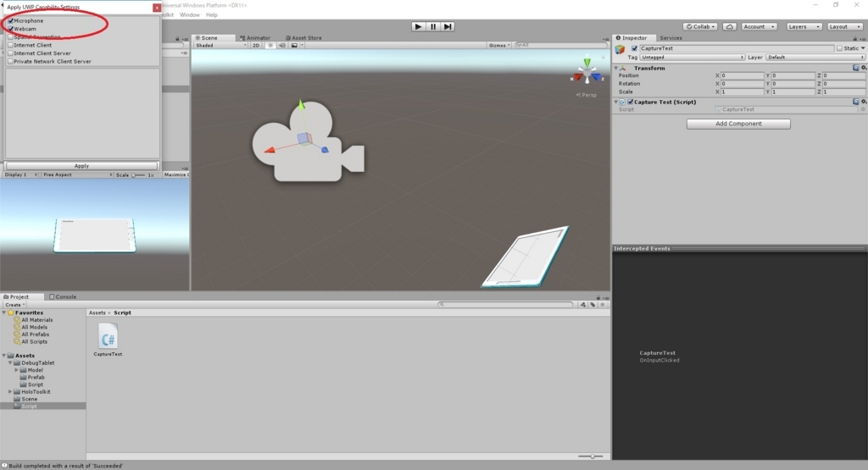Open the All Prefabs saved search
This screenshot has height=470, width=868.
[36, 335]
